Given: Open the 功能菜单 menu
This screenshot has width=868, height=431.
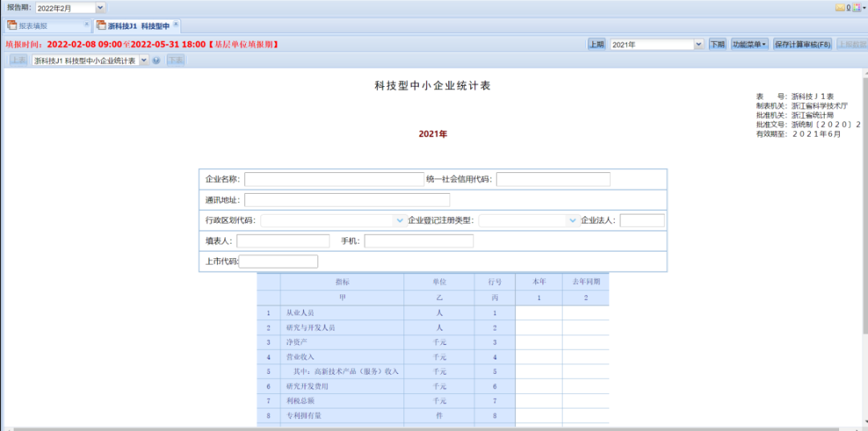Looking at the screenshot, I should (750, 45).
